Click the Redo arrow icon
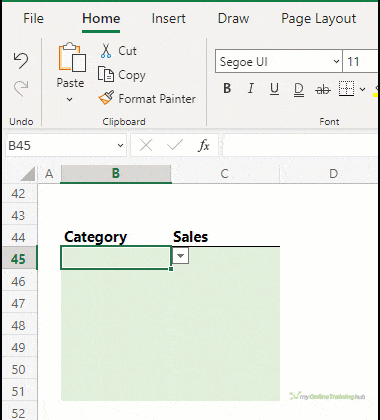This screenshot has height=420, width=380. (21, 89)
